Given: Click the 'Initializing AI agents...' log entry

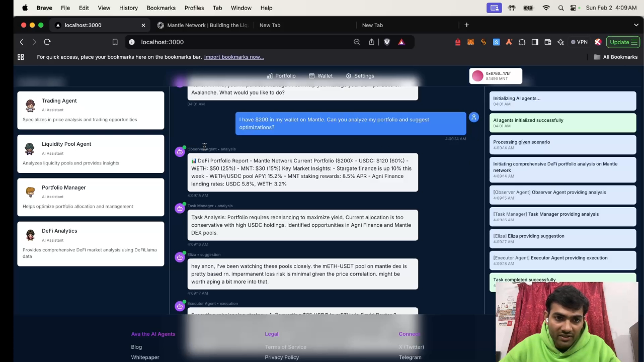Looking at the screenshot, I should [x=562, y=101].
